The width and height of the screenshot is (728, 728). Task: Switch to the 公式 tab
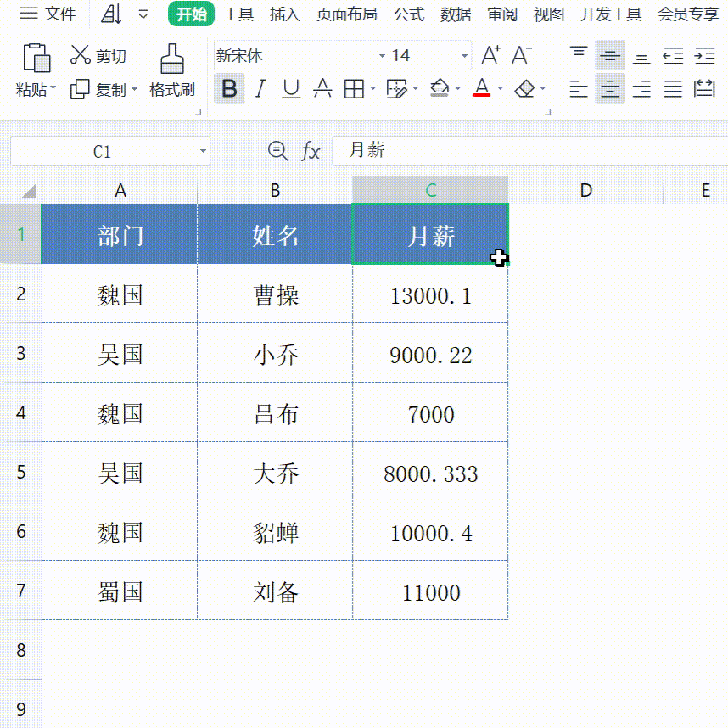(409, 14)
